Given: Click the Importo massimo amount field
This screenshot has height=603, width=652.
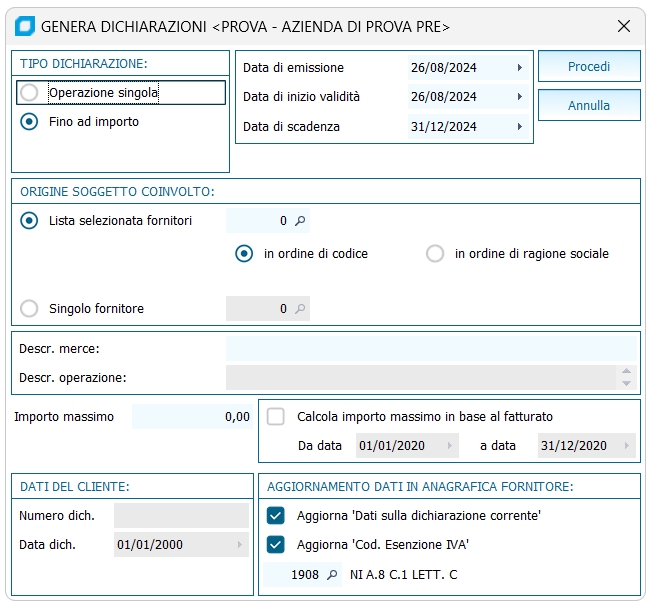Looking at the screenshot, I should point(192,416).
